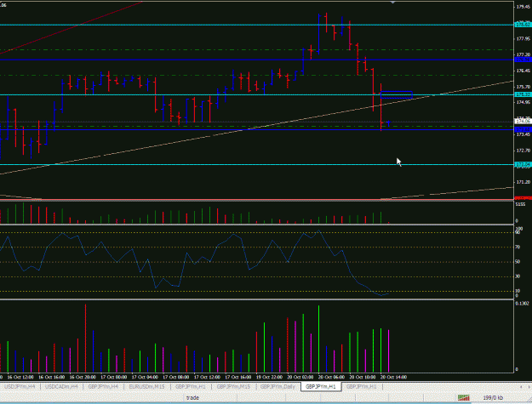Open the EURUSDm,M15 chart tab
Image resolution: width=532 pixels, height=404 pixels.
click(146, 387)
